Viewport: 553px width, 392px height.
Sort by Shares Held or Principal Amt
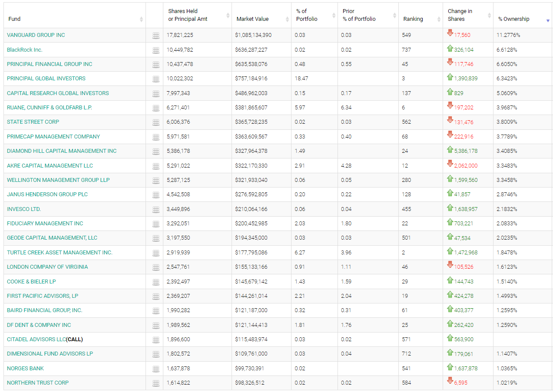click(198, 15)
